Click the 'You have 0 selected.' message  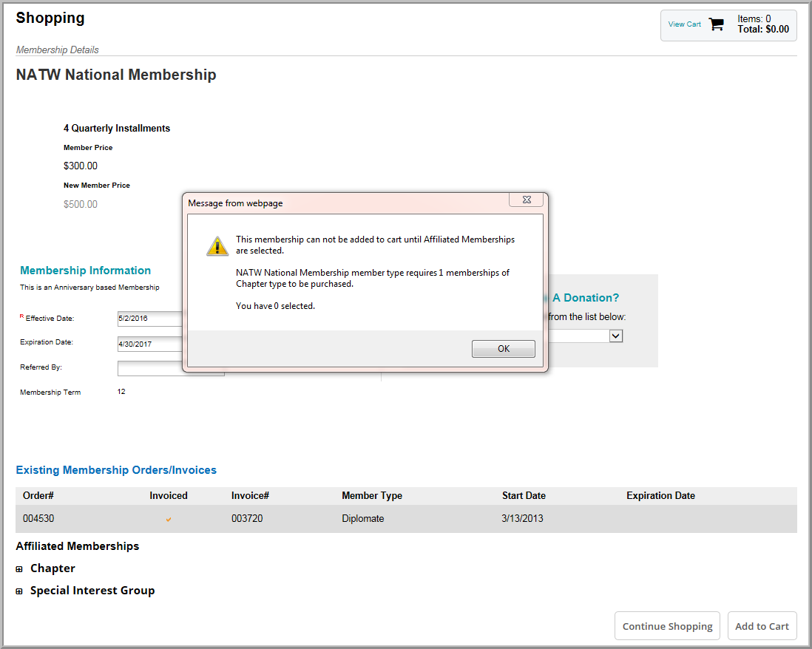[x=275, y=306]
